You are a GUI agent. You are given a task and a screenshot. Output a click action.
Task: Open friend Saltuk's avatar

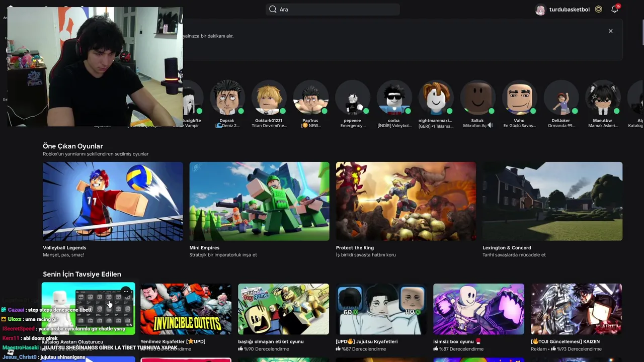coord(477,98)
